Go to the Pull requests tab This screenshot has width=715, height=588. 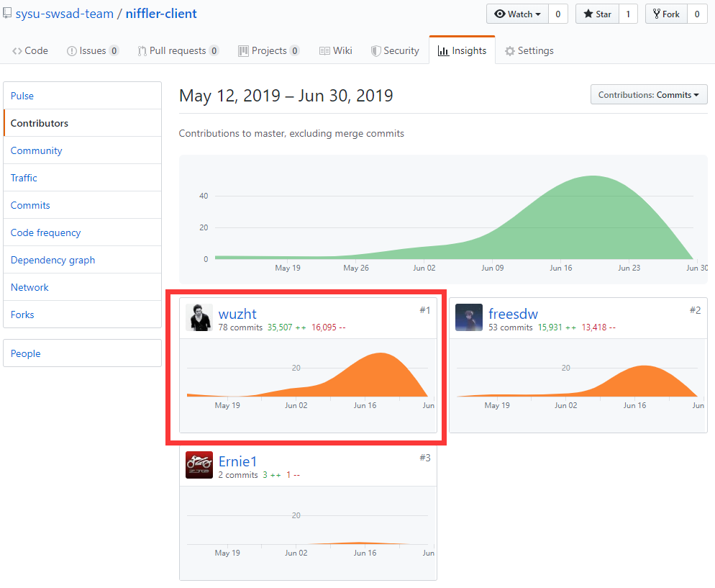(x=178, y=51)
